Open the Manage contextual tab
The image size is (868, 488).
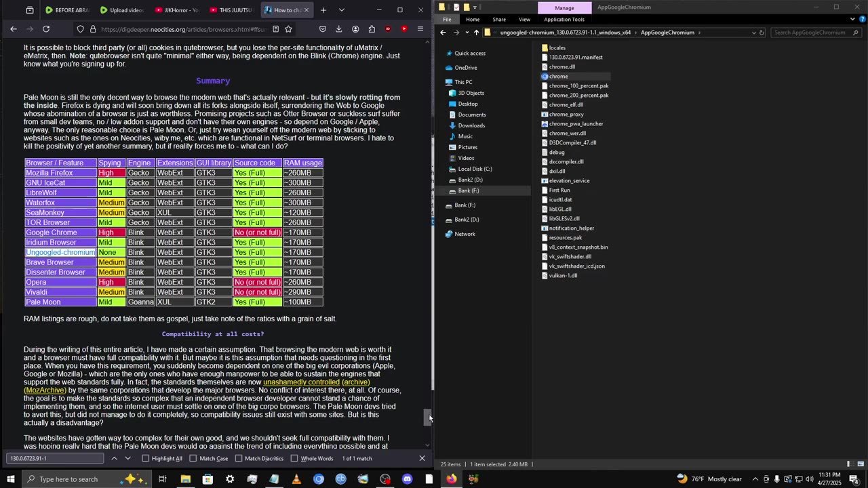pos(564,7)
